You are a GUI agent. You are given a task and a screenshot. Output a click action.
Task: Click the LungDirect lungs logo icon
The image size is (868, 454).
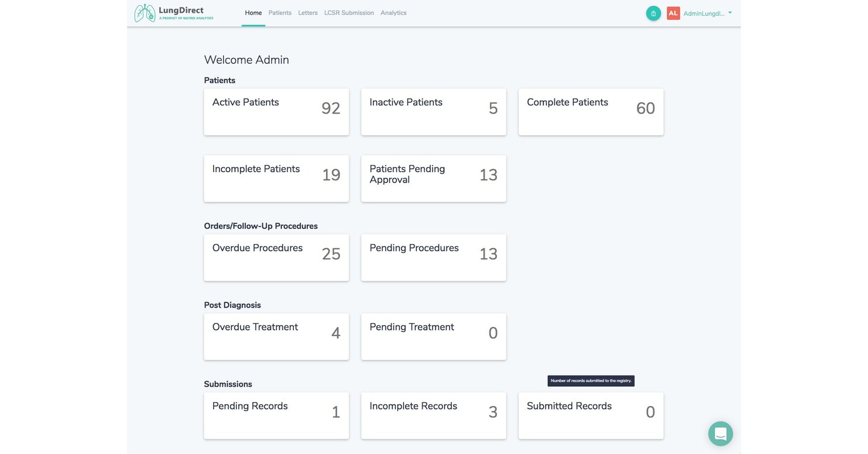[144, 12]
